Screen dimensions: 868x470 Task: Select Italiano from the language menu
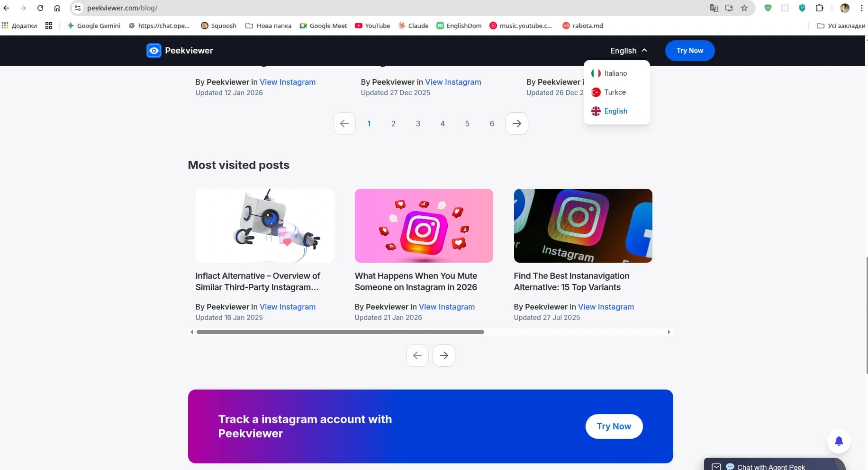pos(617,73)
